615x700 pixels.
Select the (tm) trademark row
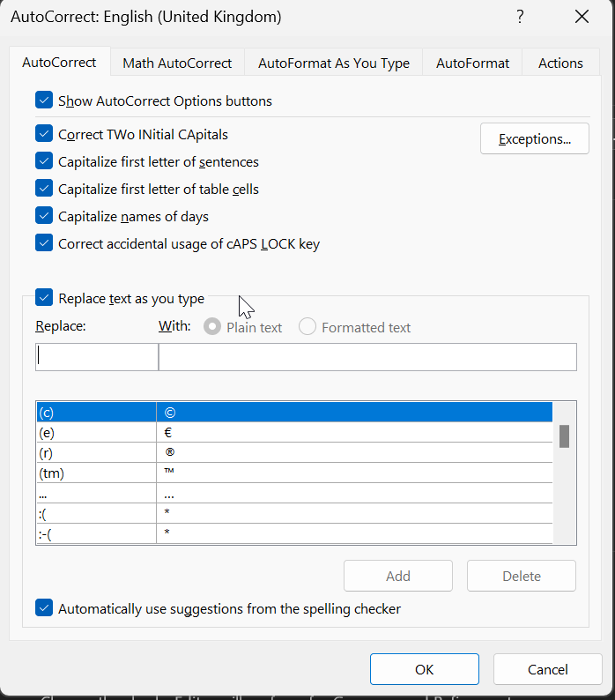pos(294,473)
